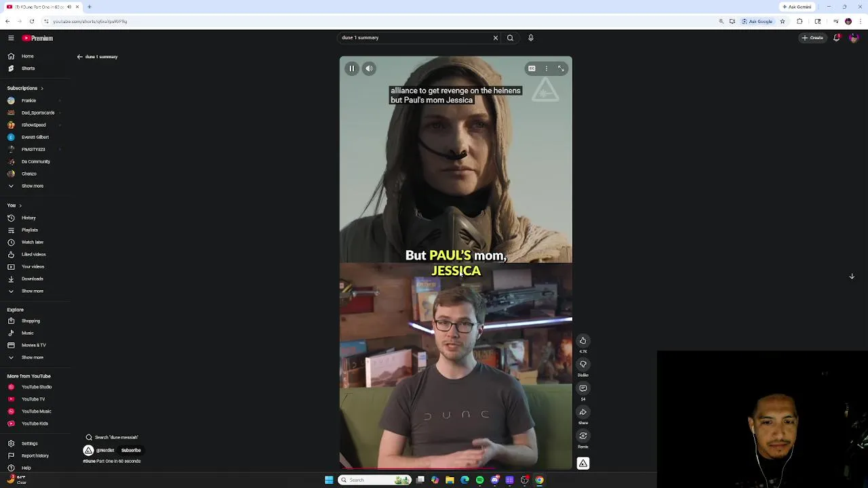
Task: Expand the You section chevron
Action: [x=20, y=205]
